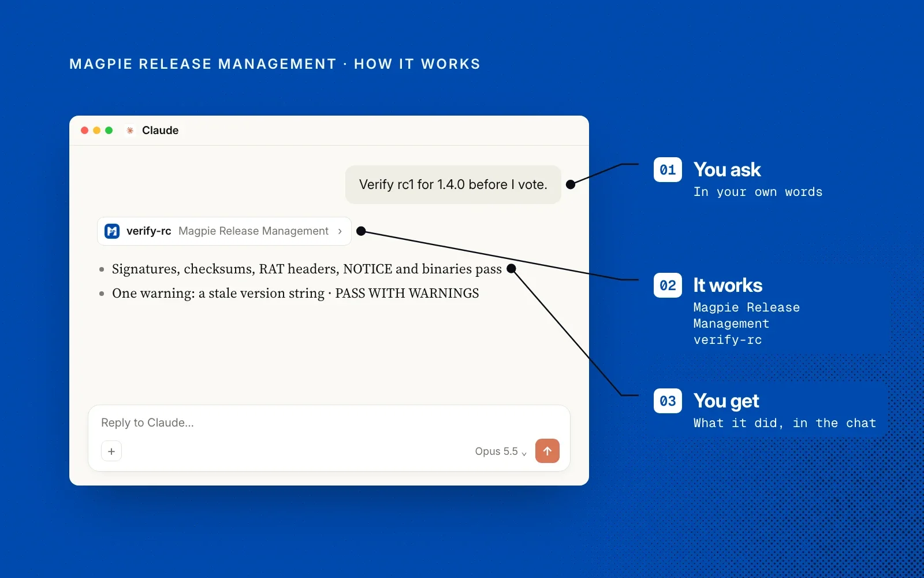Click the Magpie icon on verify-rc chip
The height and width of the screenshot is (578, 924).
[112, 231]
